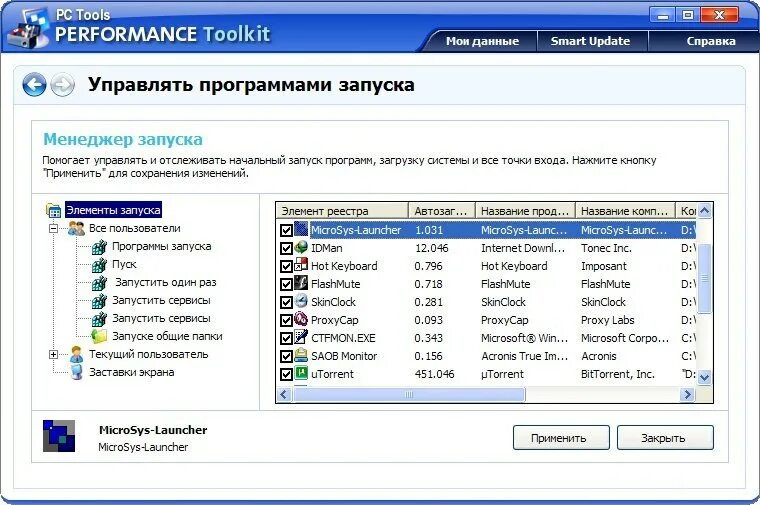Toggle the Hot Keyboard checkbox
This screenshot has width=760, height=505.
pyautogui.click(x=286, y=266)
